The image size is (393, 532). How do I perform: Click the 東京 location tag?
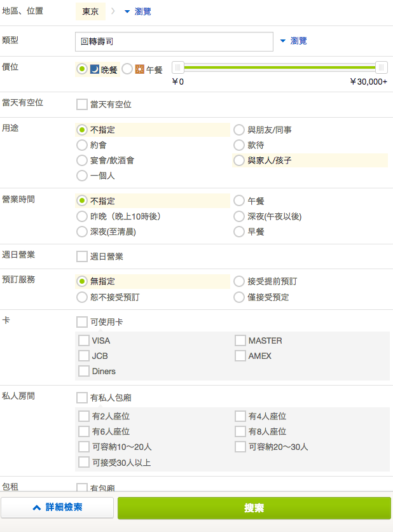click(x=90, y=11)
